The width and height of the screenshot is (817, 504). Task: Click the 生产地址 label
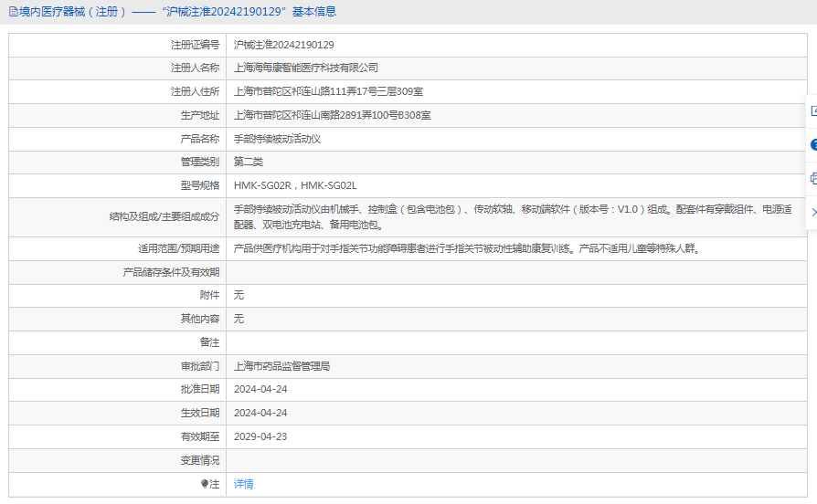[x=200, y=115]
